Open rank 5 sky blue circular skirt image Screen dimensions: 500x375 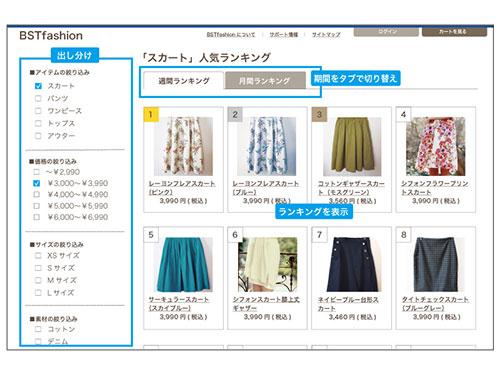[183, 264]
